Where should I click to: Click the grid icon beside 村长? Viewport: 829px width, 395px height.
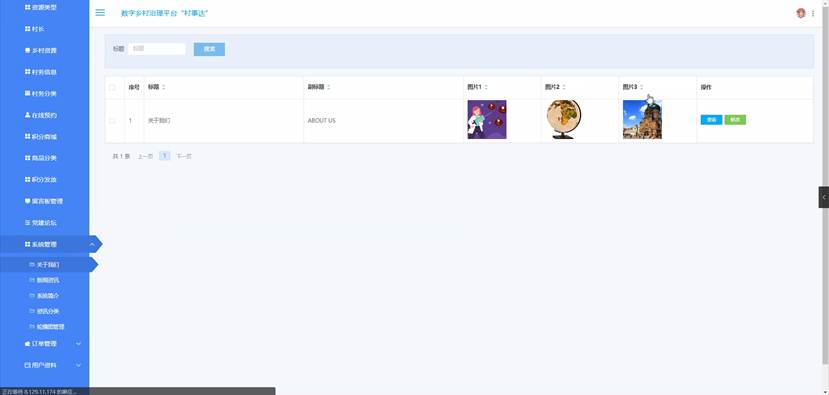pyautogui.click(x=27, y=29)
